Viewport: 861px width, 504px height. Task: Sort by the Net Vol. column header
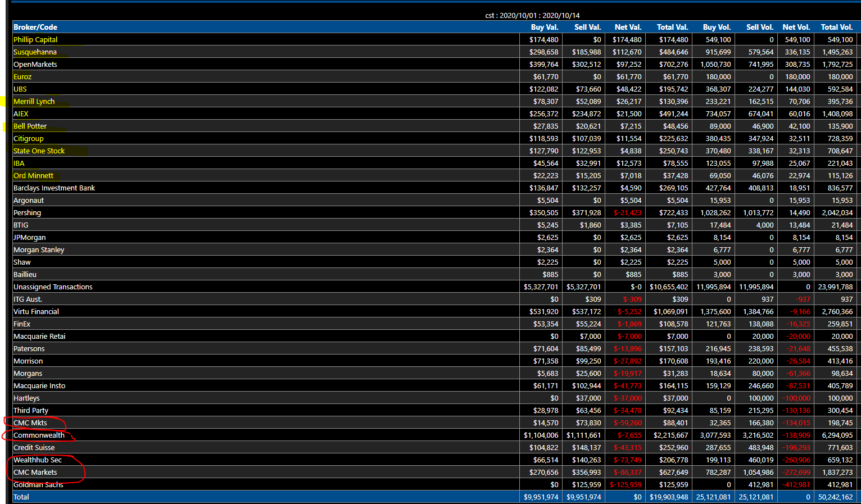tap(796, 27)
